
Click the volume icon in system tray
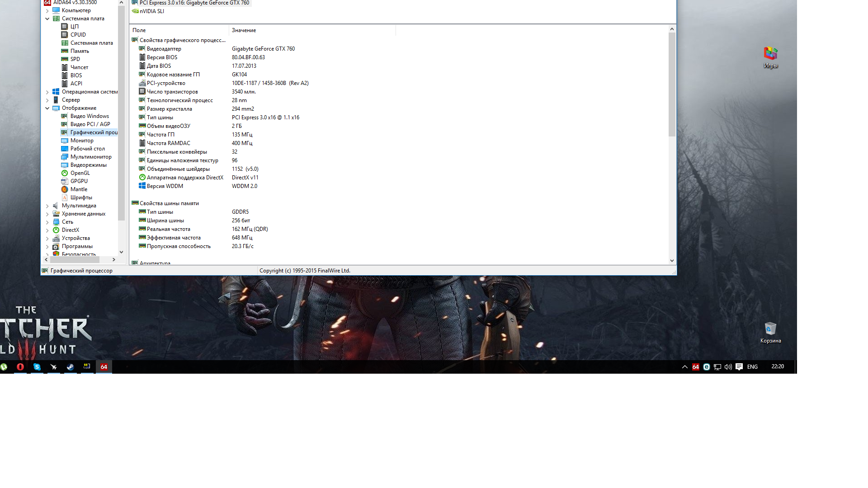[728, 367]
